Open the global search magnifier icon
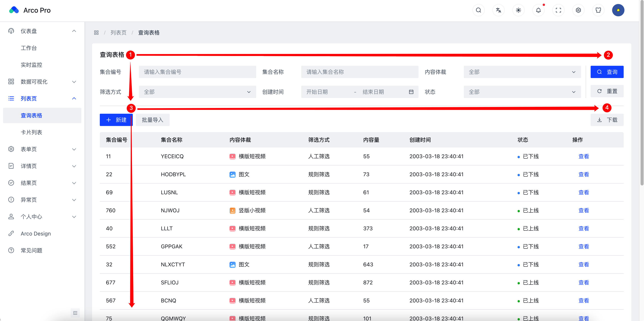Image resolution: width=644 pixels, height=321 pixels. click(478, 10)
